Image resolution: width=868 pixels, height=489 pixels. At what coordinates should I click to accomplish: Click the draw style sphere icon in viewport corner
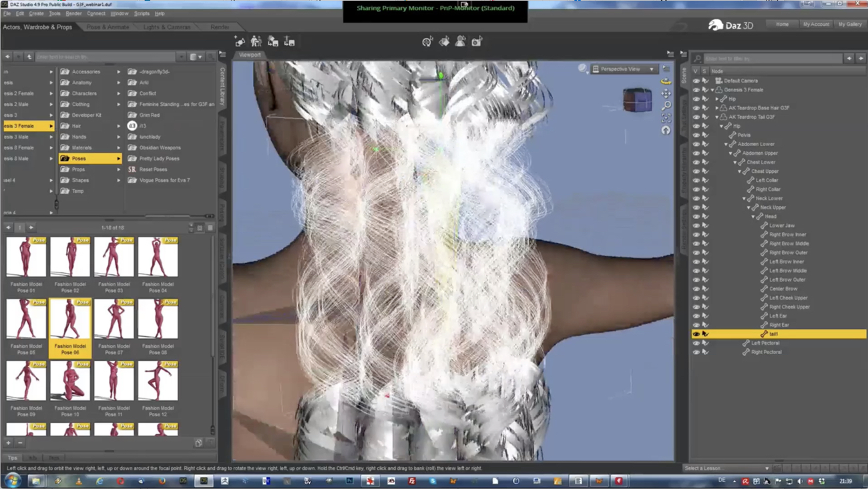582,69
